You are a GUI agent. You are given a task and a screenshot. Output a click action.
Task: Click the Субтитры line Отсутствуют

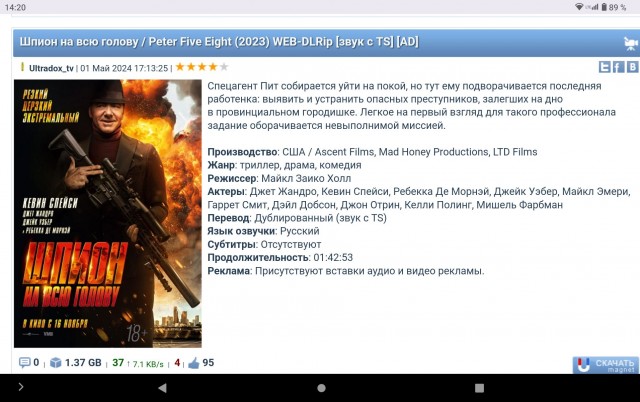(x=264, y=244)
